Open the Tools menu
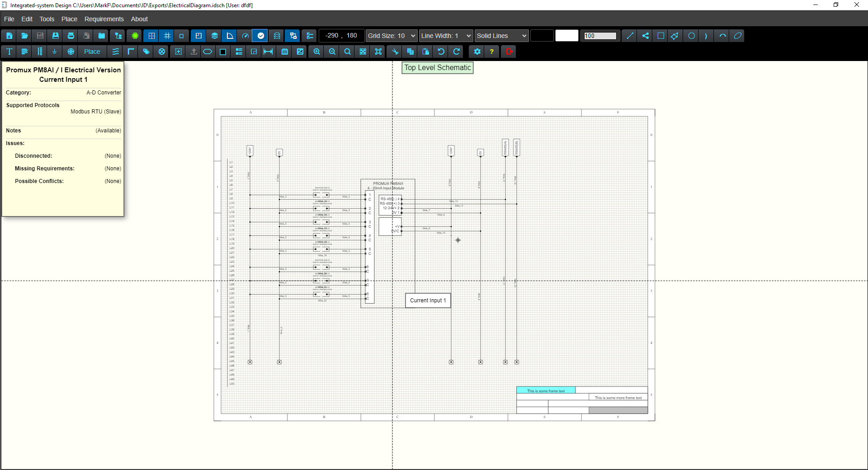 47,19
